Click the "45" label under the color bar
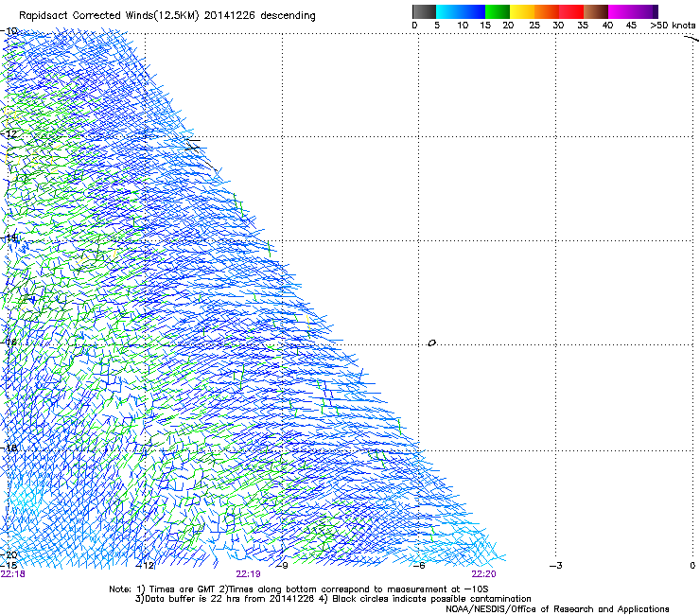Image resolution: width=700 pixels, height=615 pixels. point(631,26)
